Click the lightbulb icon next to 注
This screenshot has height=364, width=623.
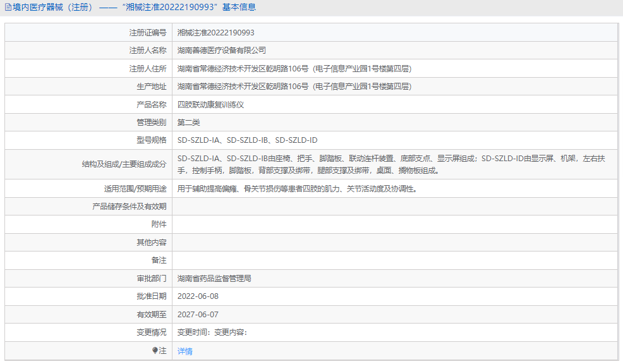click(155, 351)
